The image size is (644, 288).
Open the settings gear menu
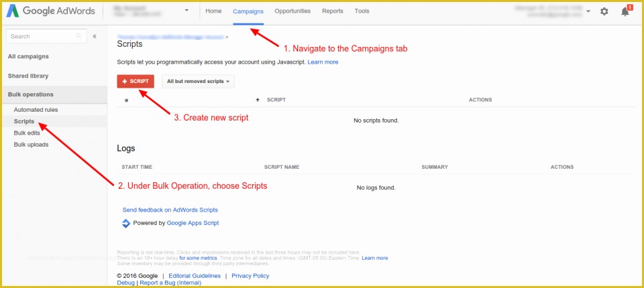point(604,11)
